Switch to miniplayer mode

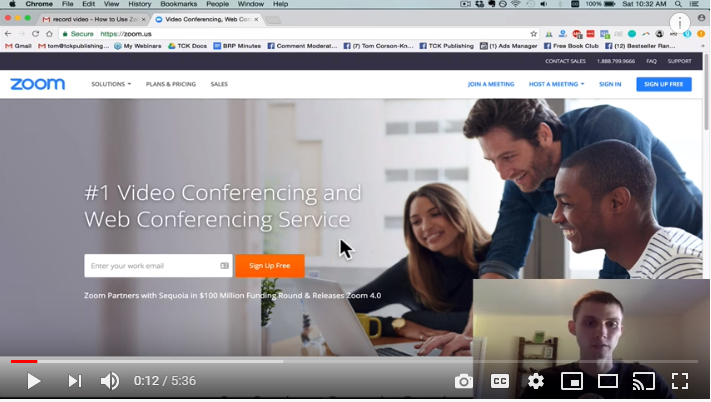pos(572,381)
